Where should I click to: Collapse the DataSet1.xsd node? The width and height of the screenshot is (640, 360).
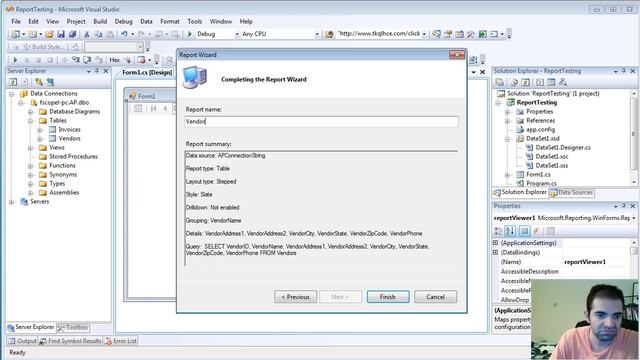click(x=507, y=139)
